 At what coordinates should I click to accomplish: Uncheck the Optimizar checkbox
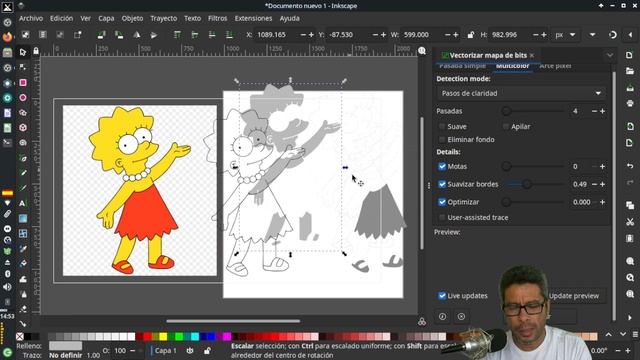pyautogui.click(x=442, y=202)
